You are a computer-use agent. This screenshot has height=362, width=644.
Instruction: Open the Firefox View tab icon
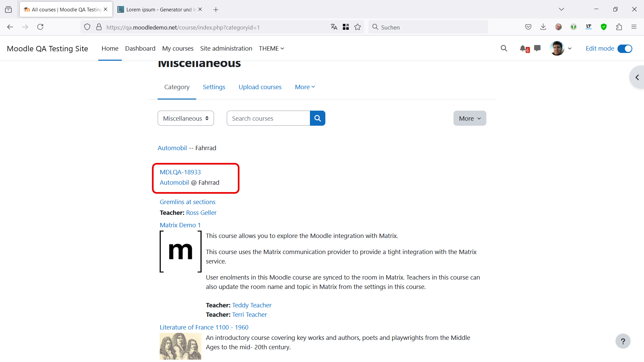[x=8, y=9]
